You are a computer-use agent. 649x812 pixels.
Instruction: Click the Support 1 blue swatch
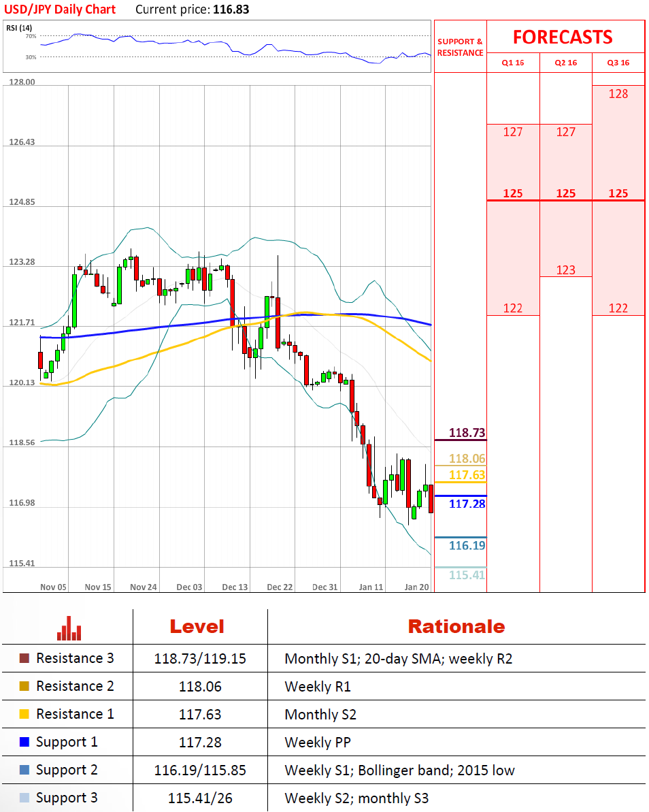[x=24, y=742]
